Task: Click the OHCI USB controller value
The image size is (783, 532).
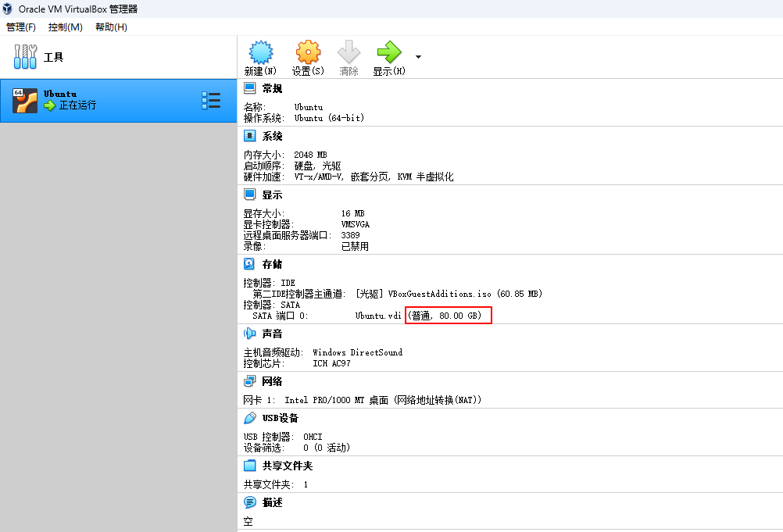Action: [313, 437]
